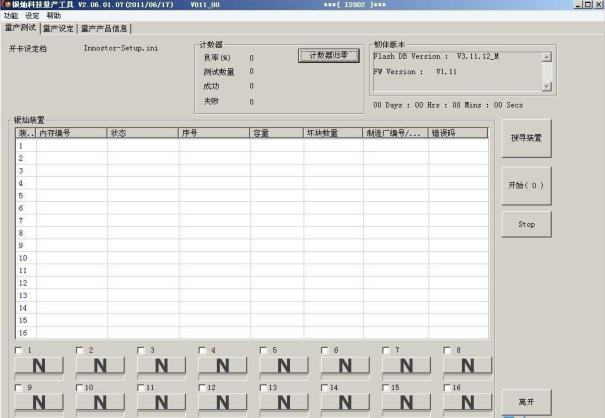Open the 设定 menu
This screenshot has height=418, width=605.
coord(32,16)
